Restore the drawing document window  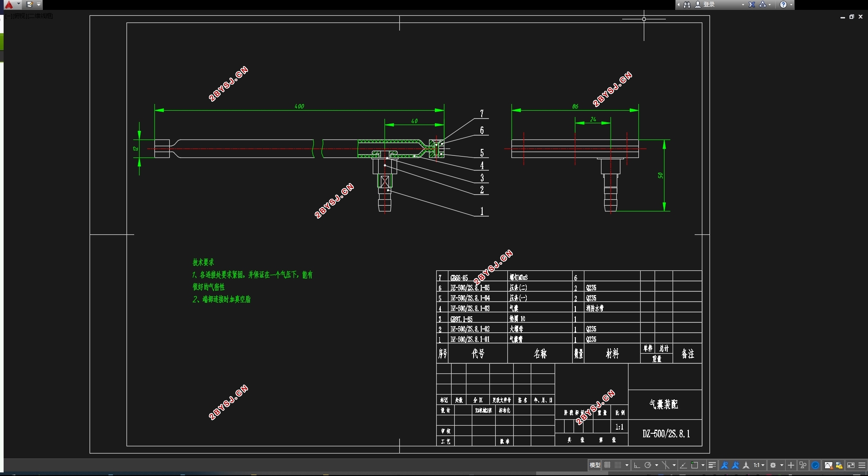pos(851,17)
